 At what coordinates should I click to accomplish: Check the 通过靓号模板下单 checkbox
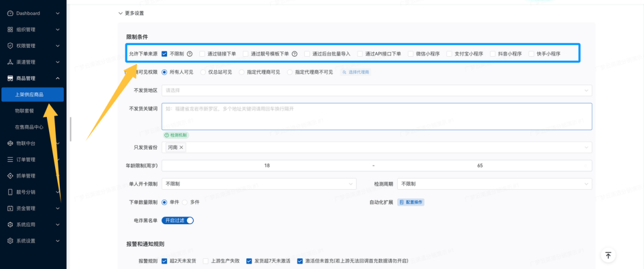coord(246,54)
